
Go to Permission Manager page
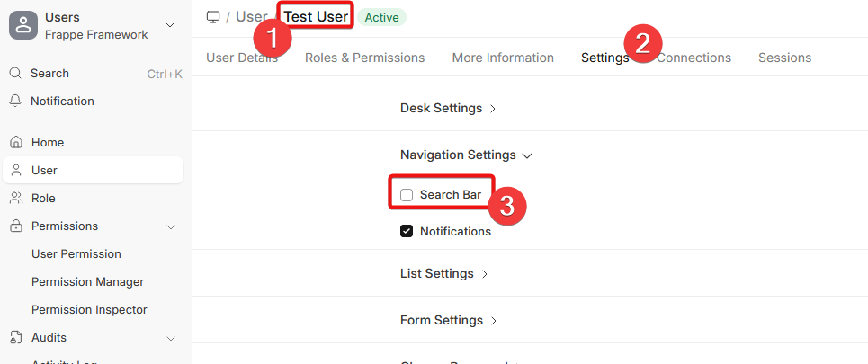point(87,282)
